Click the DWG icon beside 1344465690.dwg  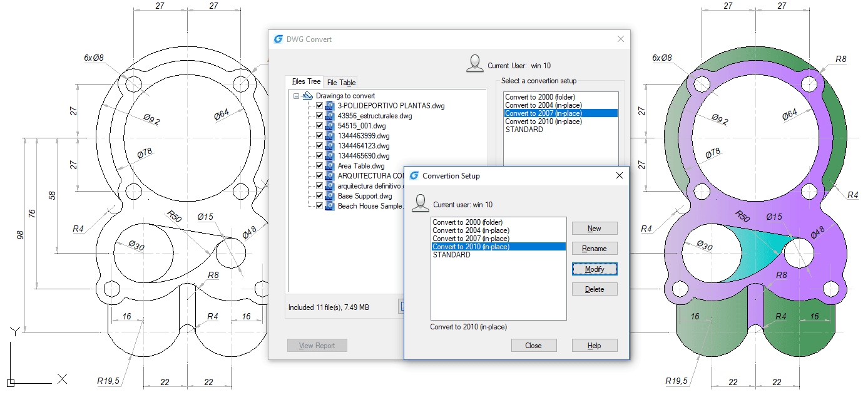pos(330,156)
